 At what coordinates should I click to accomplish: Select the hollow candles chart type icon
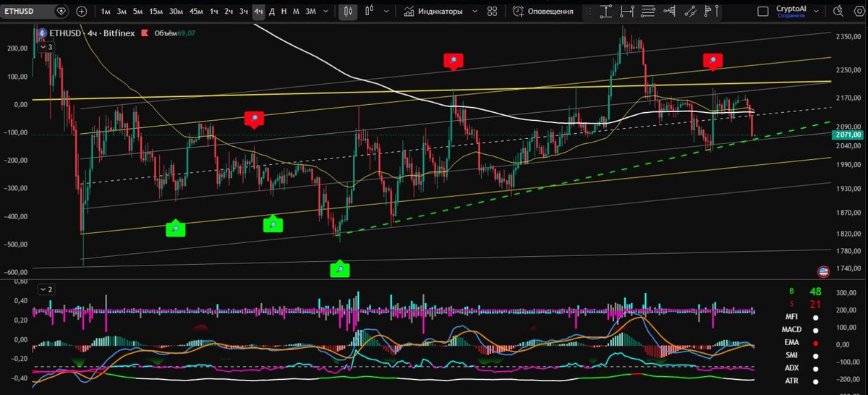pos(370,12)
